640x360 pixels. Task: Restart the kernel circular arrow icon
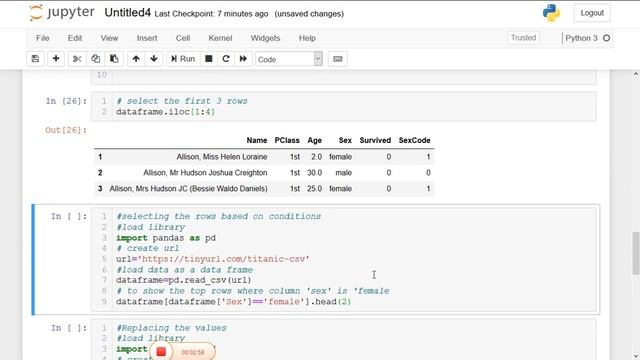(x=226, y=59)
